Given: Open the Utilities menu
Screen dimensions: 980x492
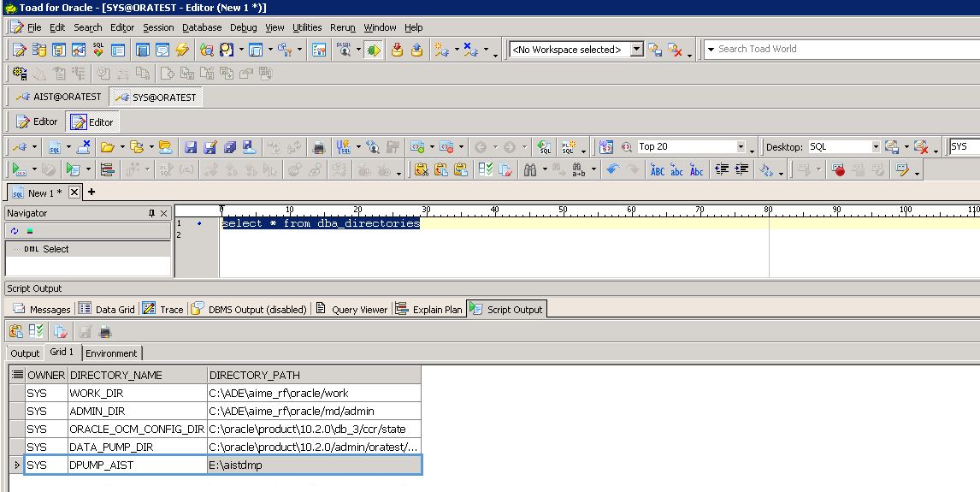Looking at the screenshot, I should coord(307,27).
